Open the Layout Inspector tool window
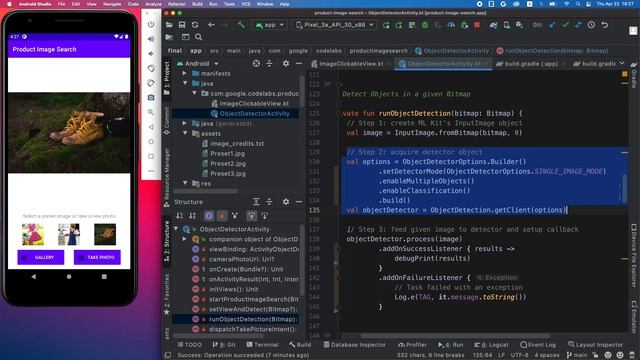This screenshot has width=640, height=360. [596, 345]
